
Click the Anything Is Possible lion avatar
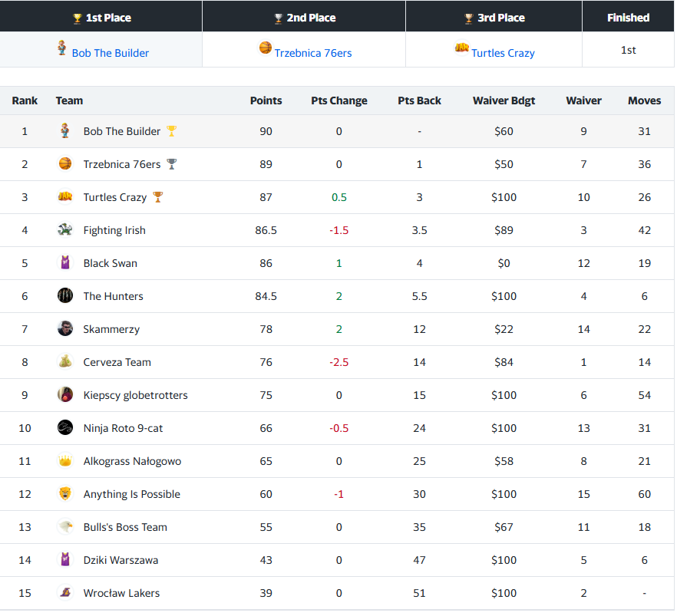[64, 494]
